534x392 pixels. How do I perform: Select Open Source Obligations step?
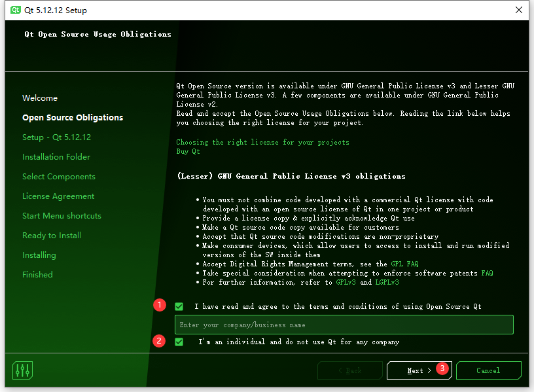click(73, 118)
